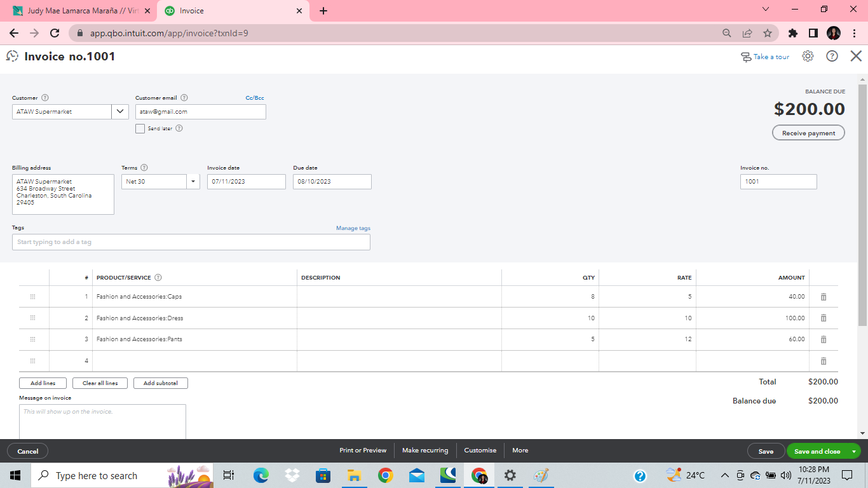The image size is (868, 488).
Task: Click the Save and close button
Action: (817, 451)
